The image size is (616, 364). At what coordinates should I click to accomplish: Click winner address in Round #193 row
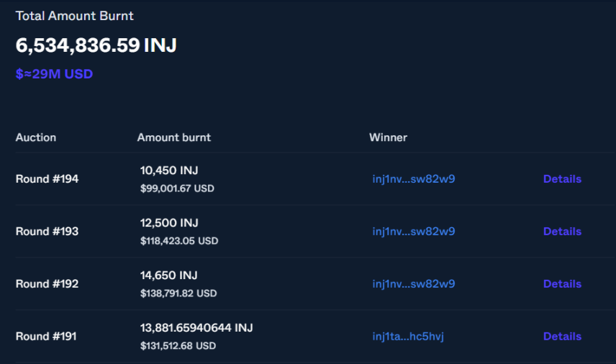(413, 232)
